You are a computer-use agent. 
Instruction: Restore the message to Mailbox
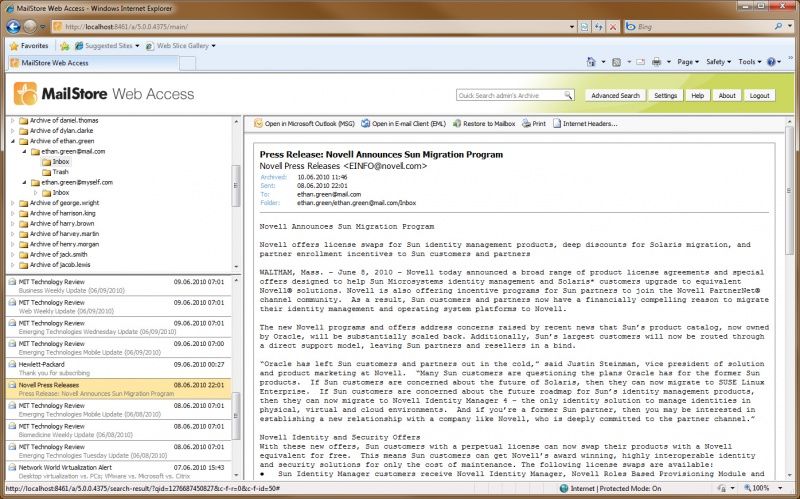coord(484,123)
